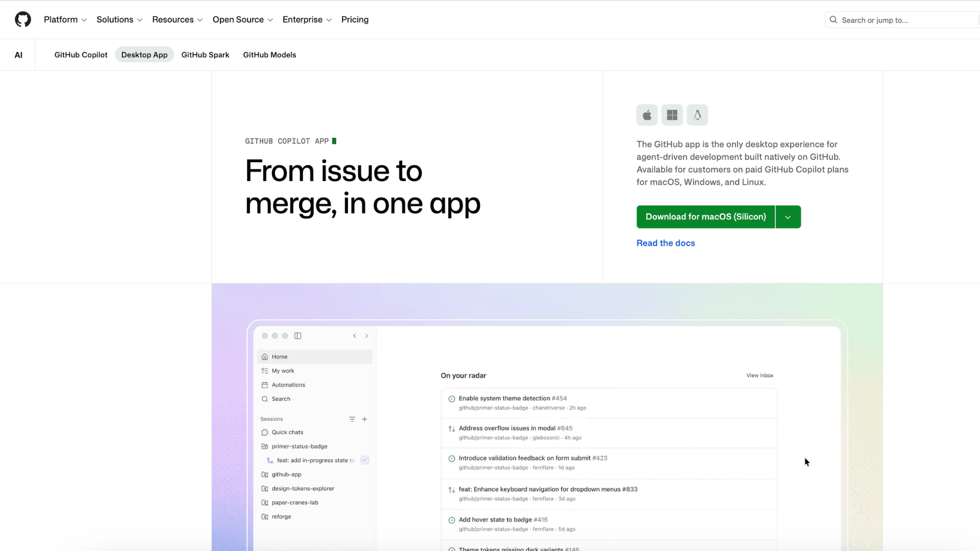Click the reforge folder icon

(264, 516)
